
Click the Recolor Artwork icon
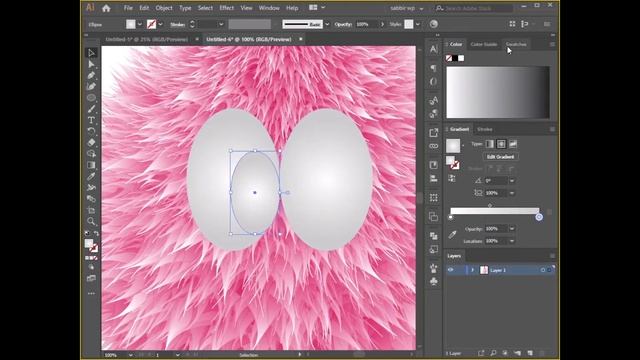coord(433,24)
